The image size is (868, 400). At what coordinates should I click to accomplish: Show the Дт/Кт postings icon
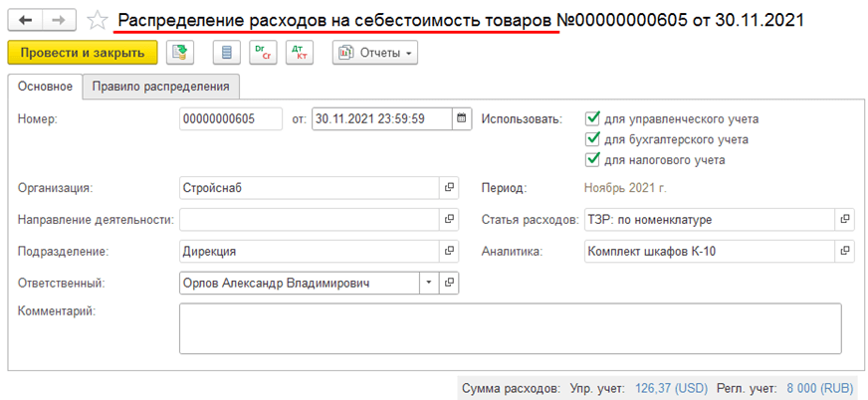[300, 53]
